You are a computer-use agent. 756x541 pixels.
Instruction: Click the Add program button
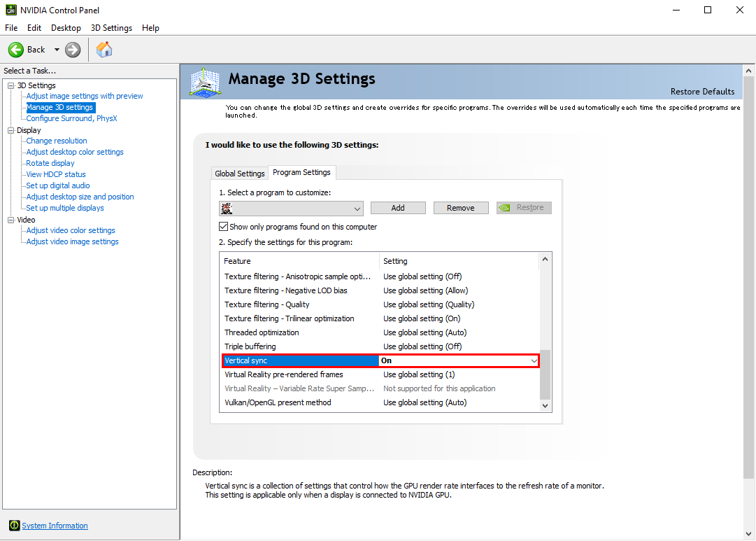point(398,208)
